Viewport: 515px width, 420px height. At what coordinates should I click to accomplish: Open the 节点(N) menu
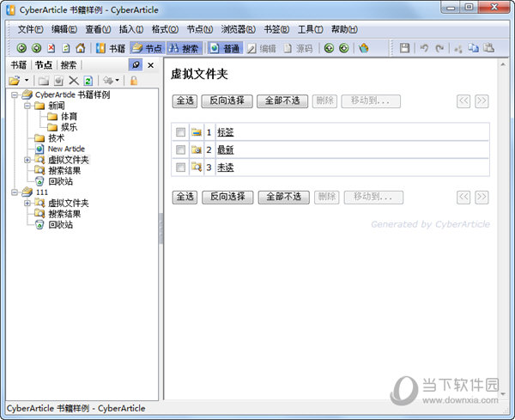[x=200, y=29]
